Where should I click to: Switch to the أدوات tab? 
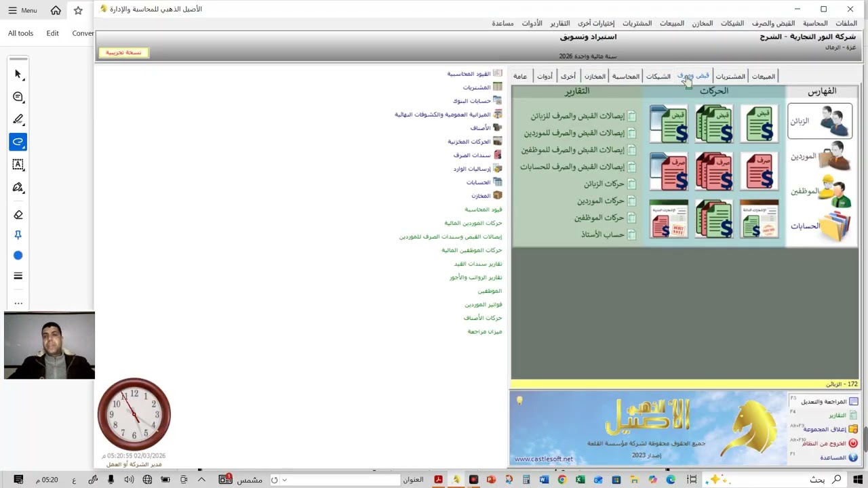point(545,77)
